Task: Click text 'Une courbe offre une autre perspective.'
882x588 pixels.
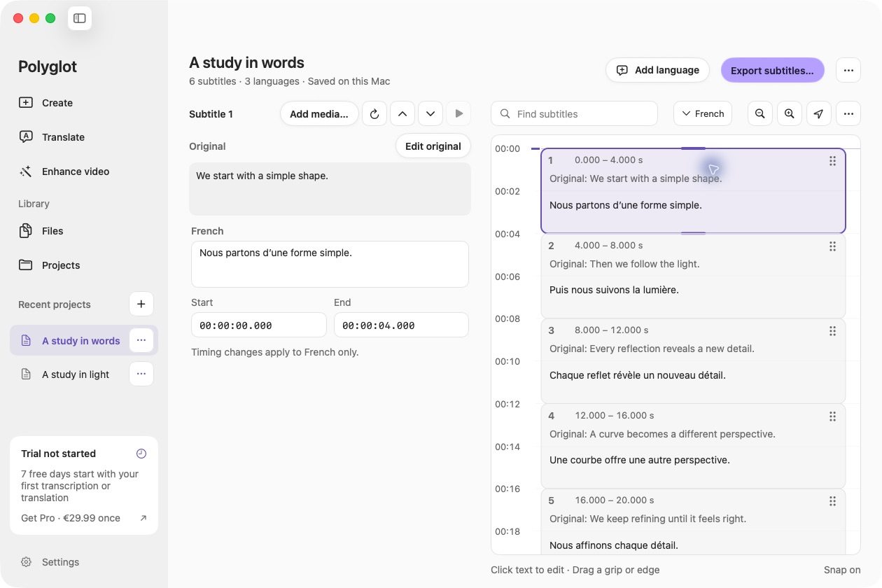Action: [x=640, y=460]
